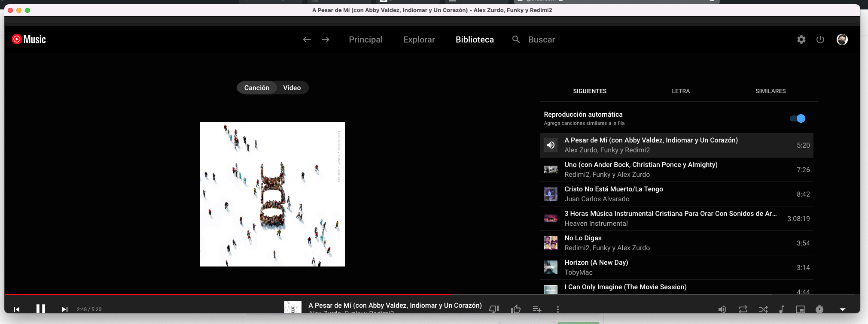The image size is (868, 324).
Task: Toggle shuffle playback
Action: coord(763,309)
